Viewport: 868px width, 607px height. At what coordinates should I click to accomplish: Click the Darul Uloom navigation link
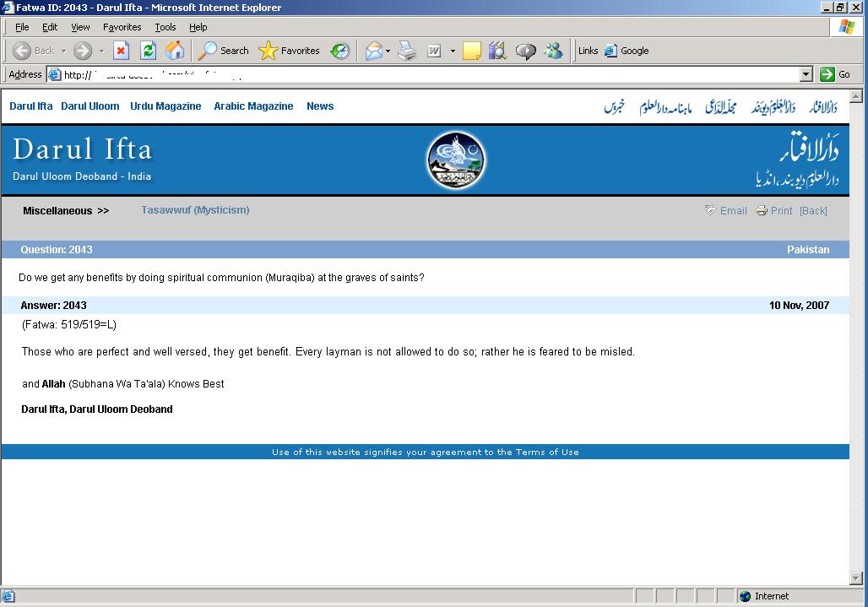point(90,106)
